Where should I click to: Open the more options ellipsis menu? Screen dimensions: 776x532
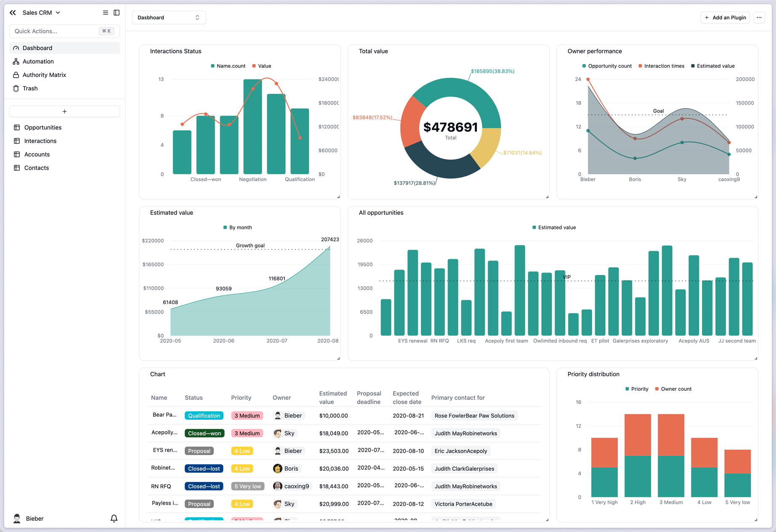coord(759,17)
